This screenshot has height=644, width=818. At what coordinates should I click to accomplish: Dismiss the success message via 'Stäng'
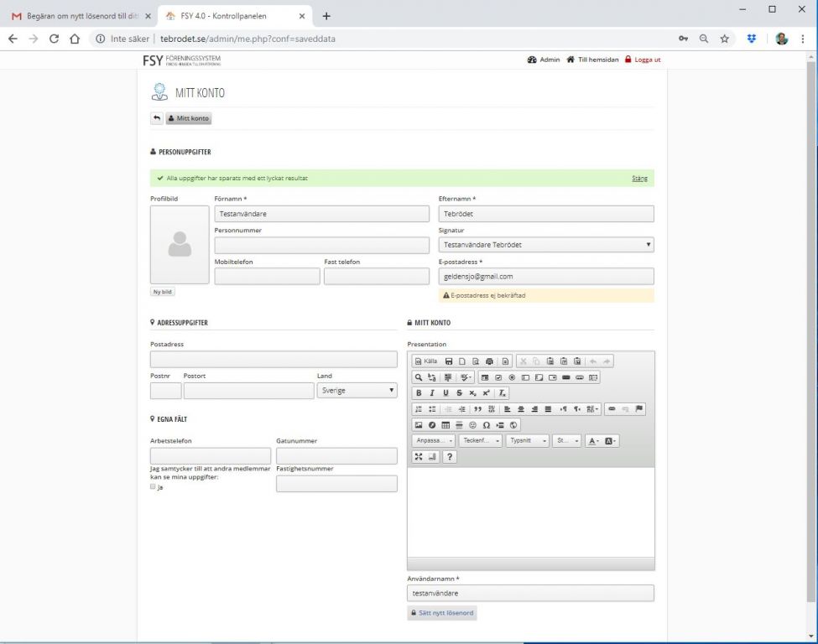pyautogui.click(x=638, y=179)
